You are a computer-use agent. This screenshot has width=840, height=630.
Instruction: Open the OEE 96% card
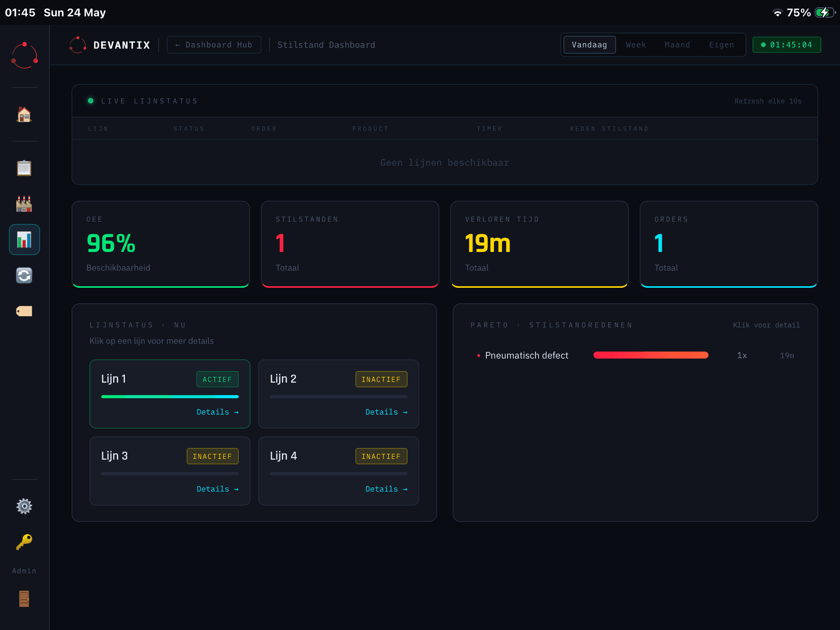(x=161, y=244)
